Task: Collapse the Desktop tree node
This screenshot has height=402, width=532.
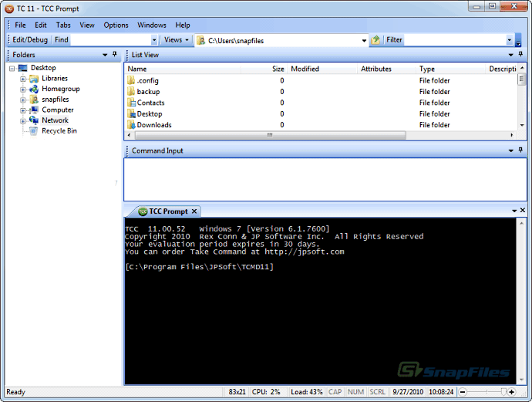Action: click(x=12, y=69)
